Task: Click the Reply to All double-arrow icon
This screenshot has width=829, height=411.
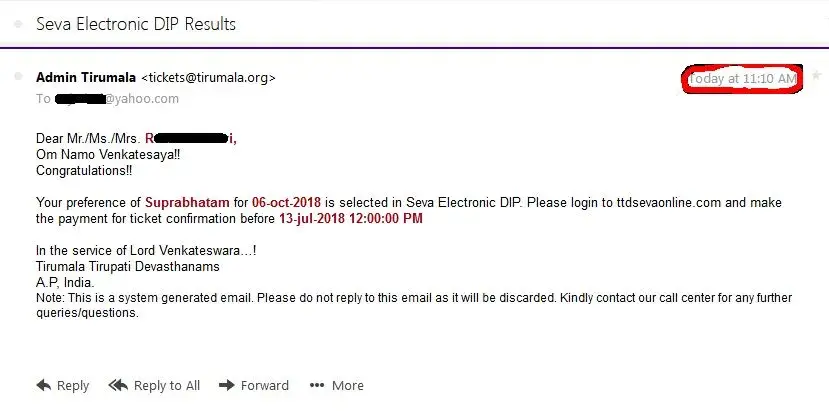Action: click(x=118, y=385)
